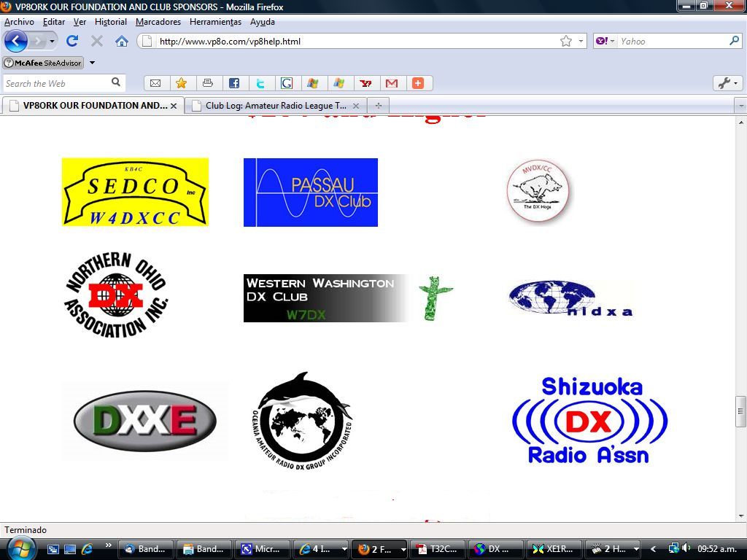Image resolution: width=747 pixels, height=560 pixels.
Task: Click the DXXE oval logo
Action: pos(145,421)
